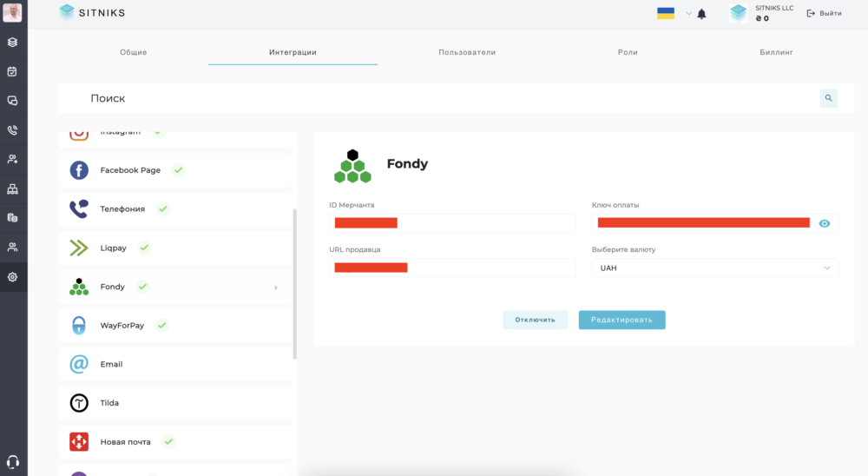Screen dimensions: 868x476
Task: Click the Отключить button
Action: tap(535, 320)
